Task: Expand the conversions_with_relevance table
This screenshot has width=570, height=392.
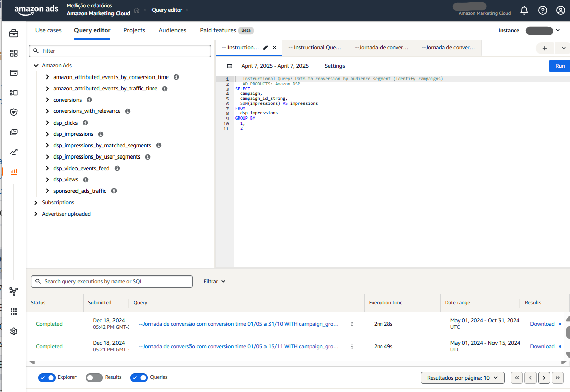Action: [47, 111]
